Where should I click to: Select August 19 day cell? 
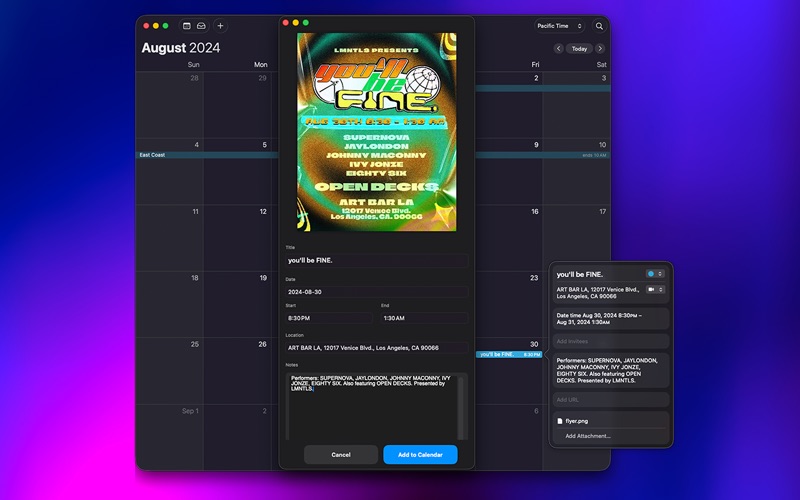pyautogui.click(x=238, y=304)
